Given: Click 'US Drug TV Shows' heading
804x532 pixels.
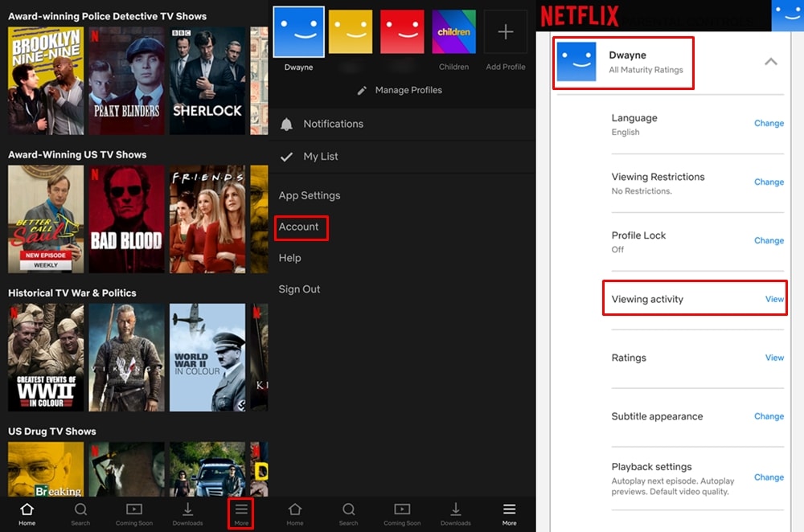Looking at the screenshot, I should (51, 432).
